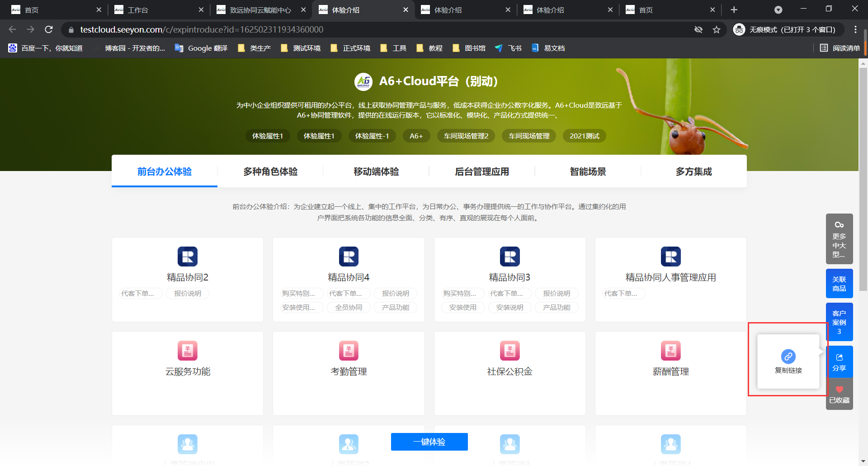Click the 关联商品 side button

(x=839, y=284)
